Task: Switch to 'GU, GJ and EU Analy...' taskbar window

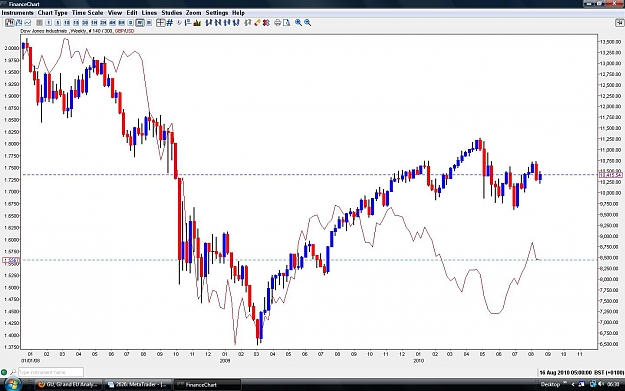Action: pos(68,385)
